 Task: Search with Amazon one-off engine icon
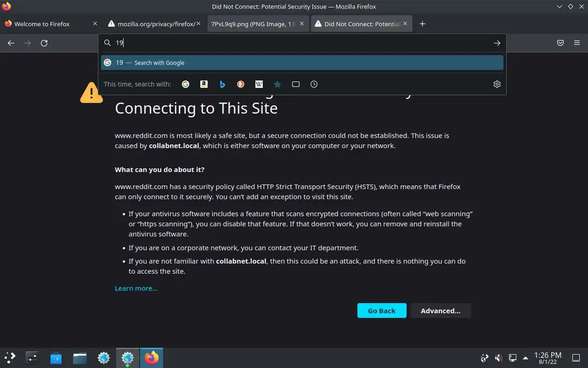pyautogui.click(x=204, y=84)
